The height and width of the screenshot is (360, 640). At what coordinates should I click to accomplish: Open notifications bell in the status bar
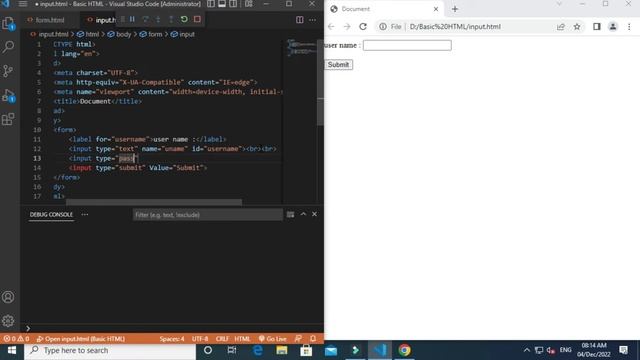[x=313, y=339]
